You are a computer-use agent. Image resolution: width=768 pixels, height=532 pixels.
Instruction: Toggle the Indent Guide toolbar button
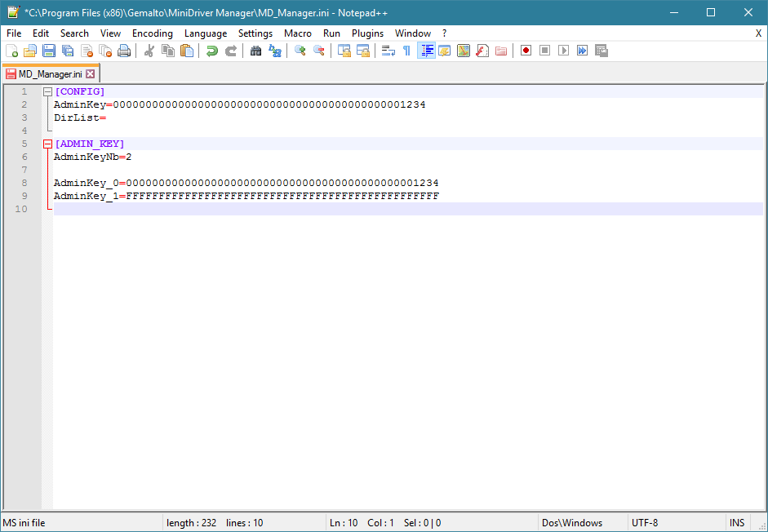coord(426,51)
